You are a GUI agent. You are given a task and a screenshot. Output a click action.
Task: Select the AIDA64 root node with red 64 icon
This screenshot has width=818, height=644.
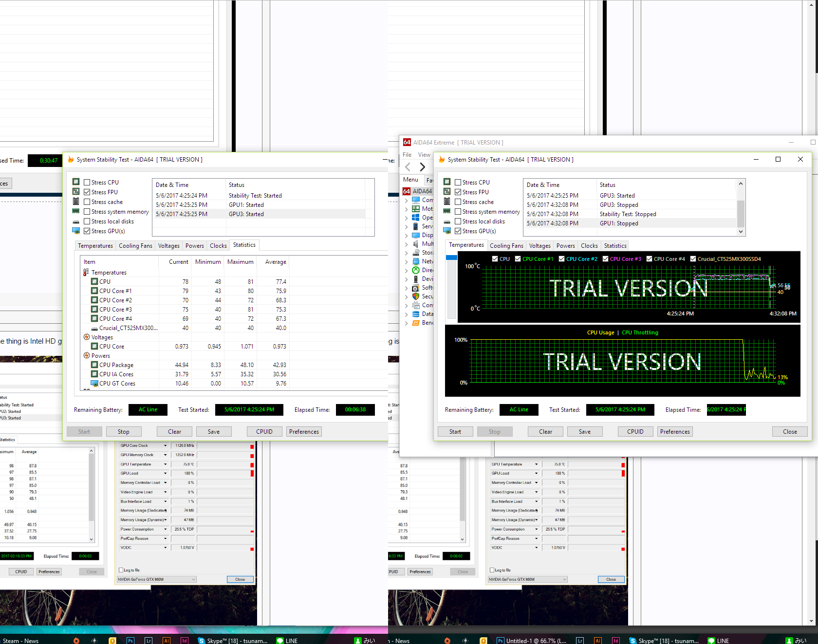418,191
